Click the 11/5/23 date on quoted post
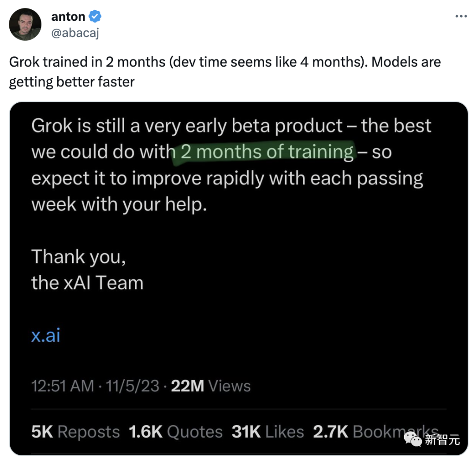This screenshot has height=461, width=476. [132, 386]
